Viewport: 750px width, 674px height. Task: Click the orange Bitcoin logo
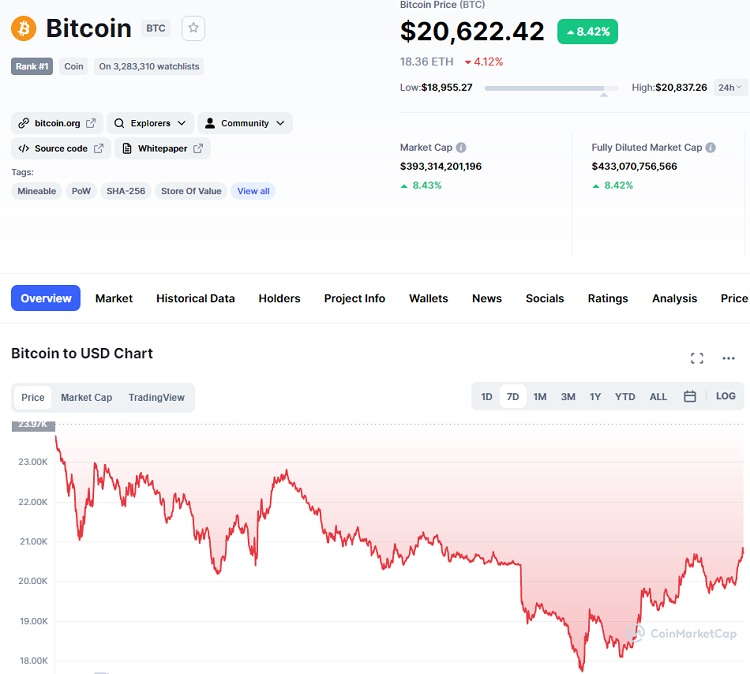24,28
